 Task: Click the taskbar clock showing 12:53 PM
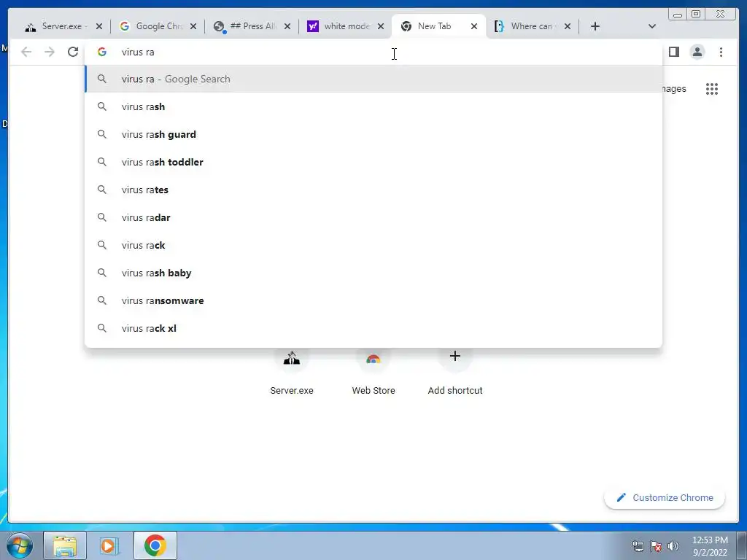click(x=710, y=546)
